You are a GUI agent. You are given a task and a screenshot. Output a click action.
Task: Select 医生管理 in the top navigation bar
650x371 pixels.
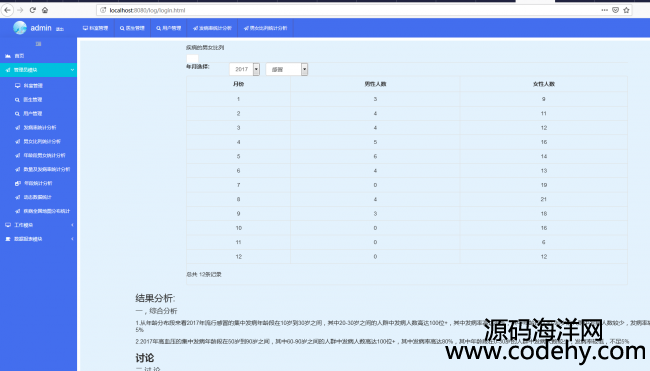pyautogui.click(x=132, y=28)
